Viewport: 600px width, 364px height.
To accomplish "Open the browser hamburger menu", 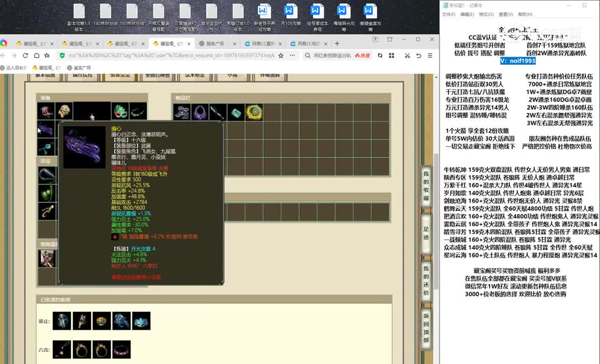I will (430, 56).
